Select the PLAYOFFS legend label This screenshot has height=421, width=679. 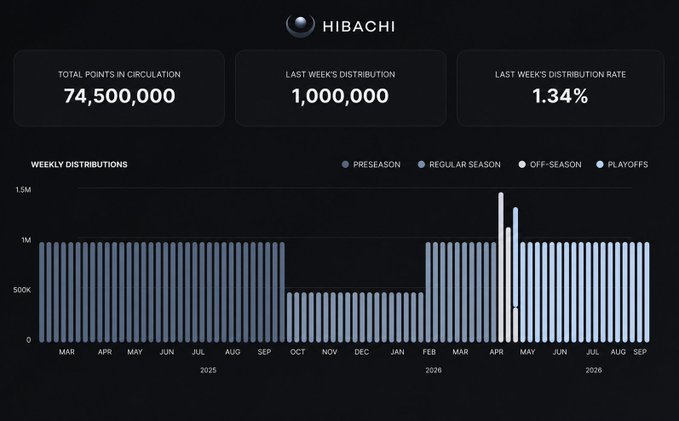[628, 165]
